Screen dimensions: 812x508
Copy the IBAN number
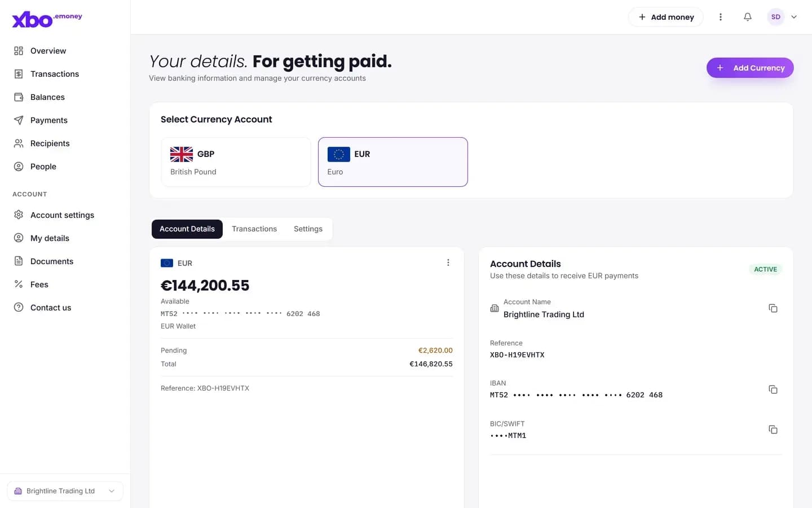(x=773, y=389)
